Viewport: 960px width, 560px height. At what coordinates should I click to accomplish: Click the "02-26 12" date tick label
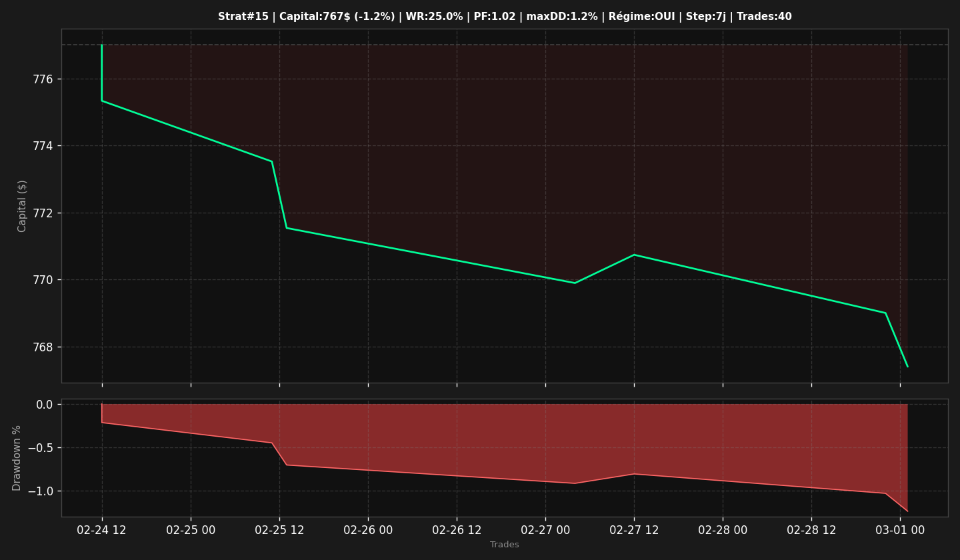pyautogui.click(x=457, y=530)
